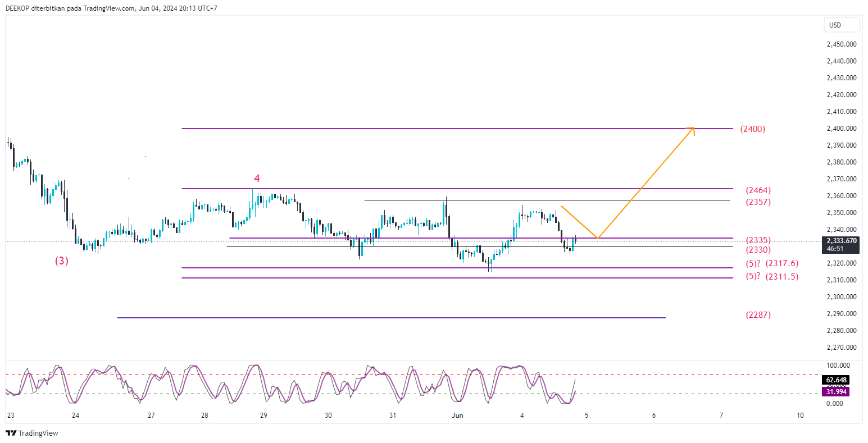Click the date axis label 28
868x443 pixels.
pos(204,416)
